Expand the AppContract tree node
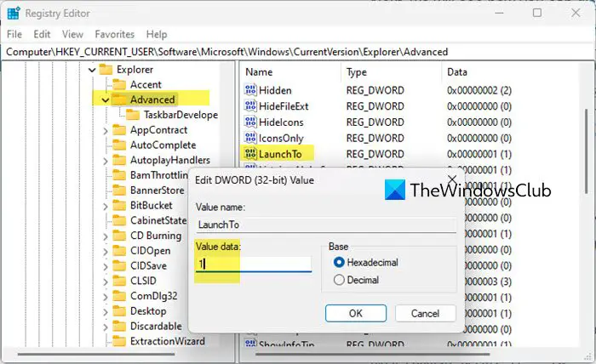This screenshot has height=364, width=596. (x=106, y=131)
